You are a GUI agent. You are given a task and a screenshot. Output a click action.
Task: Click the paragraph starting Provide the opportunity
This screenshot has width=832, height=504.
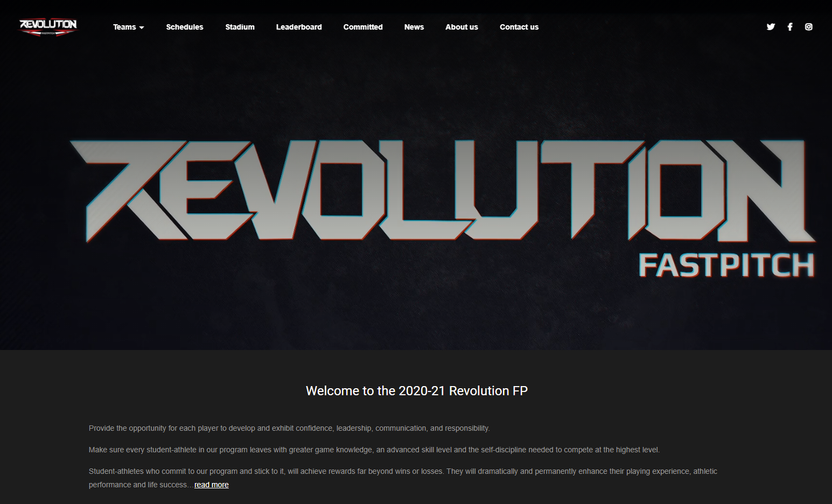[x=289, y=428]
